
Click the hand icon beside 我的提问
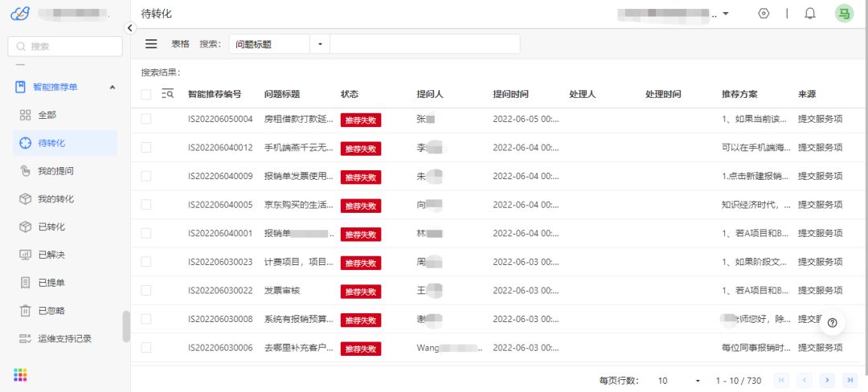[25, 171]
